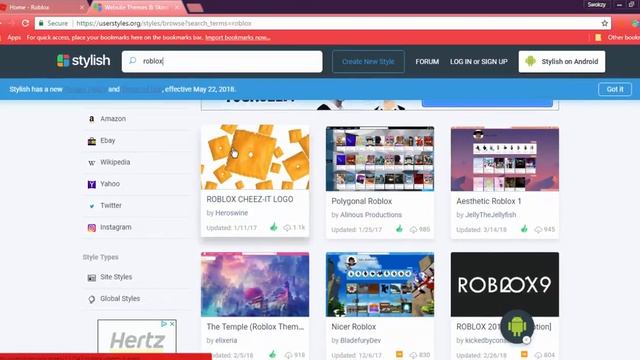Click the Twitter bird icon
The width and height of the screenshot is (640, 360).
(x=92, y=206)
